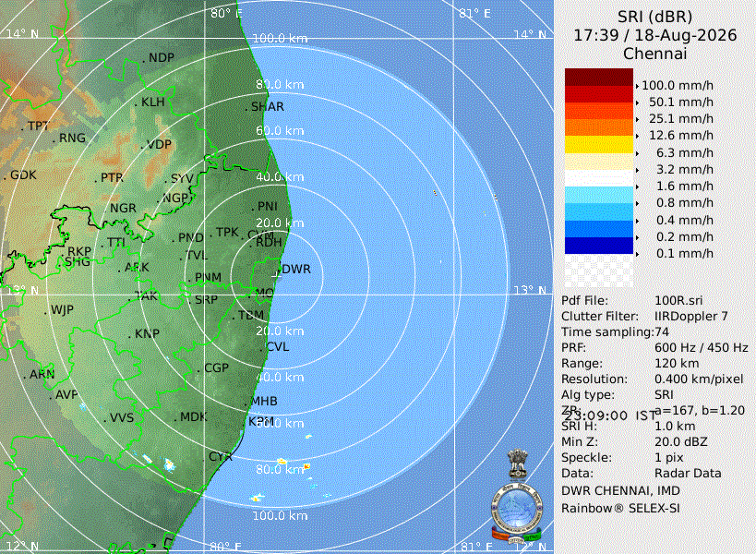Click the SRI (dBR) title text
756x554 pixels.
pyautogui.click(x=654, y=17)
